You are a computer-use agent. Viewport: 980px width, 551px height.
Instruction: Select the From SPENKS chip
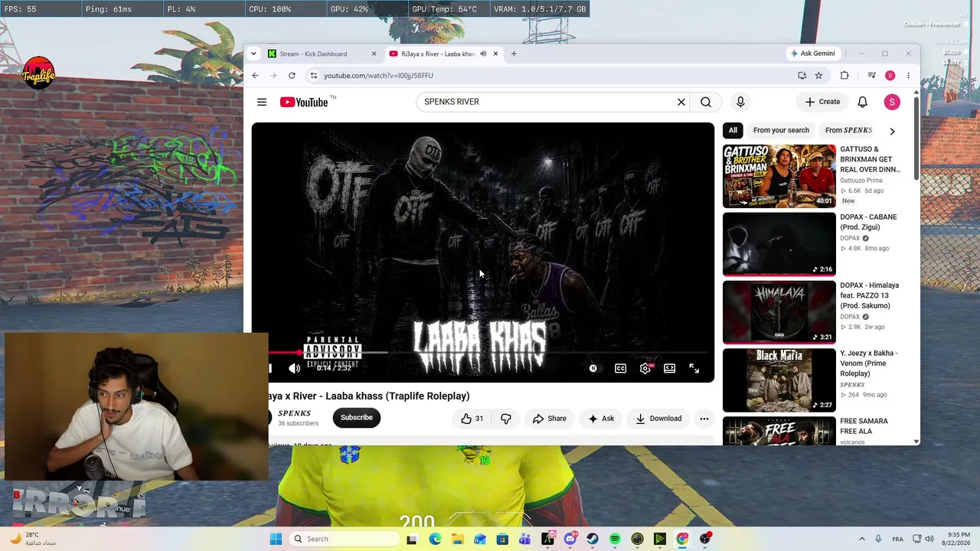(848, 130)
